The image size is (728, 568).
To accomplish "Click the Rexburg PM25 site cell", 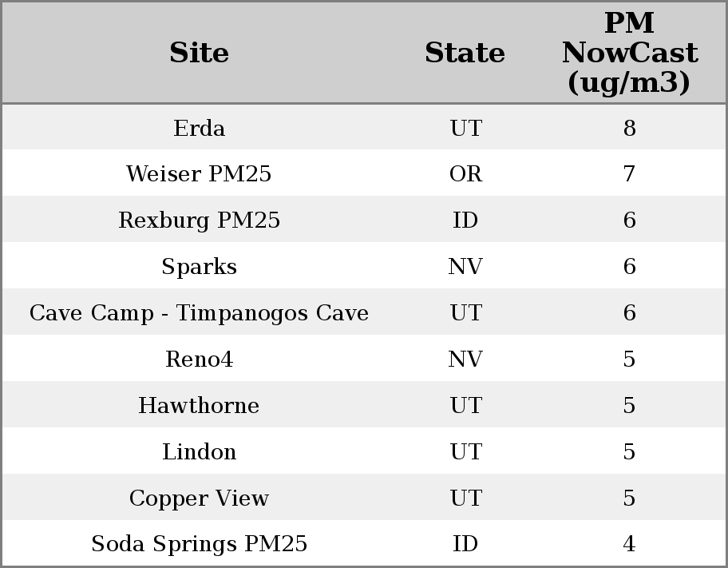I will tap(199, 220).
